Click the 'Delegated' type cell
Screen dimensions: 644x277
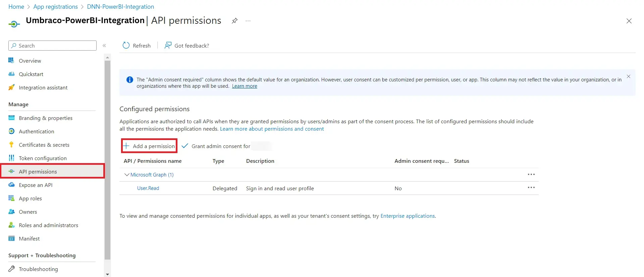[225, 188]
